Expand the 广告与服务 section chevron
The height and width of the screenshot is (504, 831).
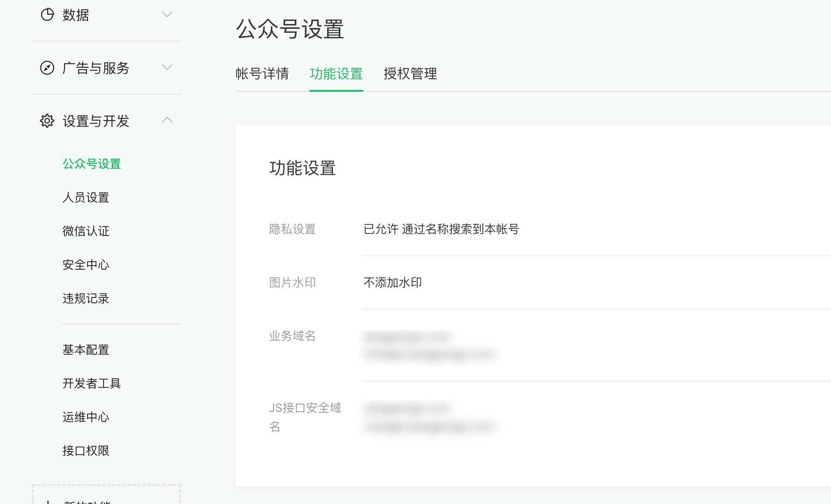(167, 67)
